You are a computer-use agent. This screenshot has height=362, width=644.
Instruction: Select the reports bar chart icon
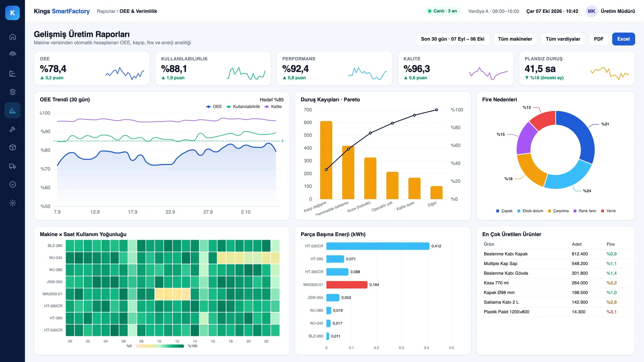13,110
